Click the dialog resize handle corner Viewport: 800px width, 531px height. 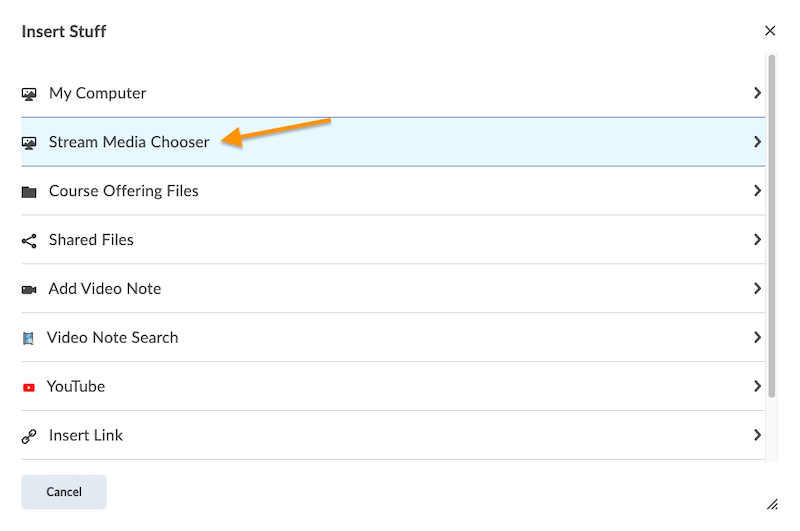pyautogui.click(x=772, y=504)
